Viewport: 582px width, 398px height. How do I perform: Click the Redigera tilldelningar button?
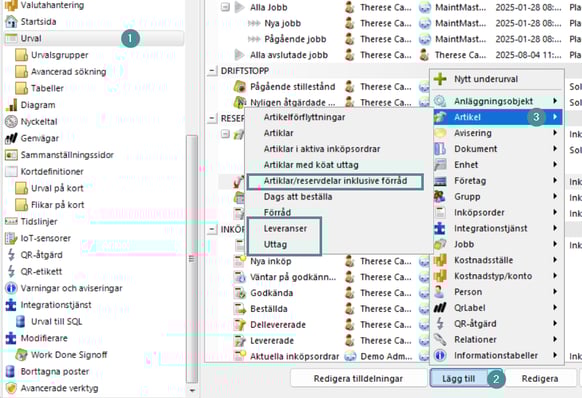tap(358, 378)
